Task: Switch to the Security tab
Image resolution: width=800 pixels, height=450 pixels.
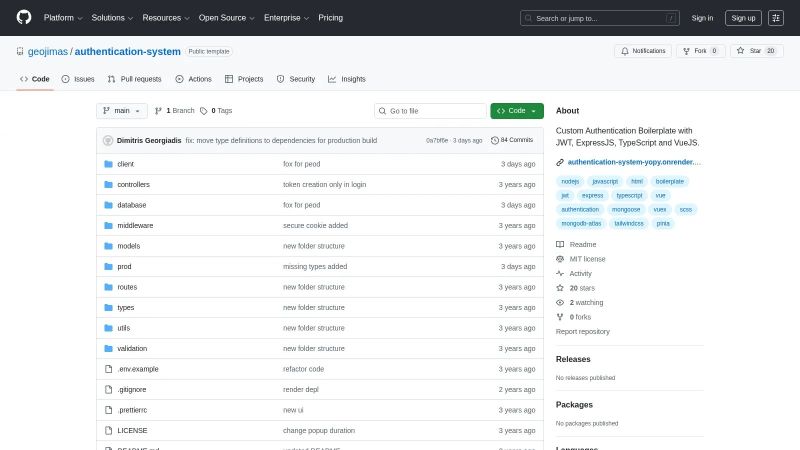Action: click(296, 79)
